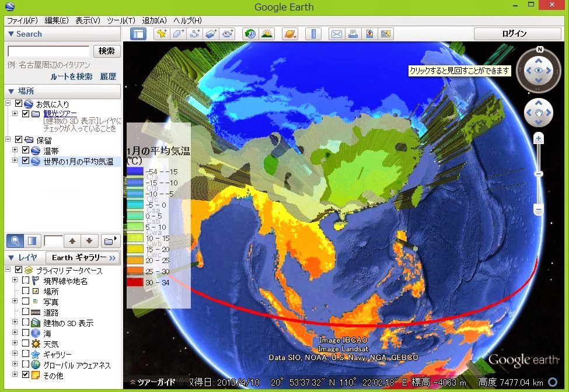Image resolution: width=569 pixels, height=392 pixels.
Task: Click the places filter input box
Action: [53, 241]
